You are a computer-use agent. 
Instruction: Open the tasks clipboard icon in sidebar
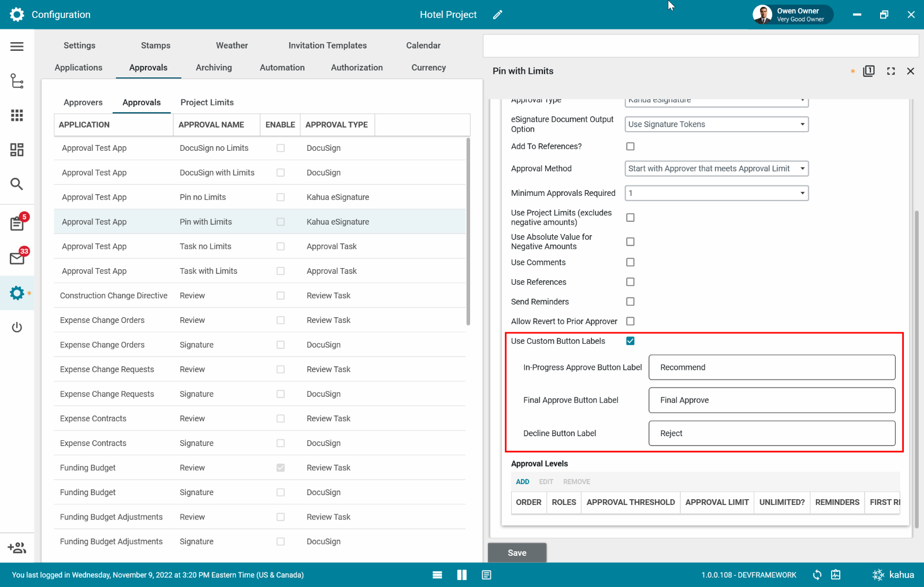point(17,224)
